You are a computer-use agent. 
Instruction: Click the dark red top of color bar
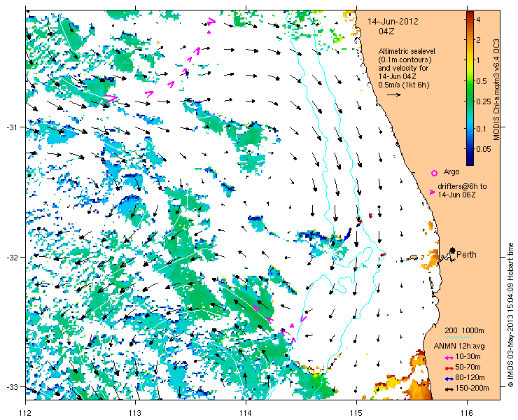470,14
